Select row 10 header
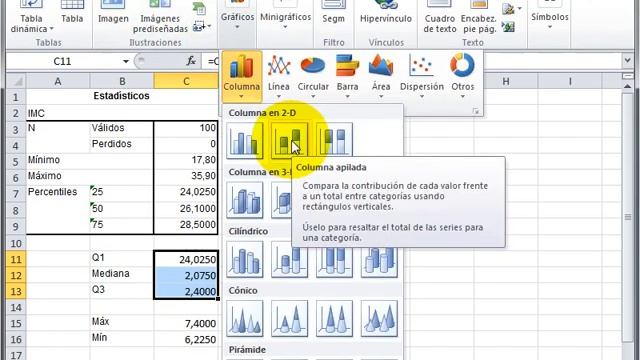The height and width of the screenshot is (360, 640). 16,243
